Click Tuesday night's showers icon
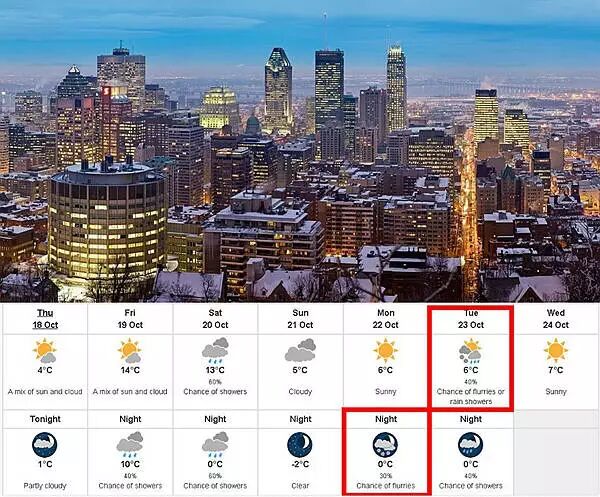The height and width of the screenshot is (497, 600). point(471,445)
